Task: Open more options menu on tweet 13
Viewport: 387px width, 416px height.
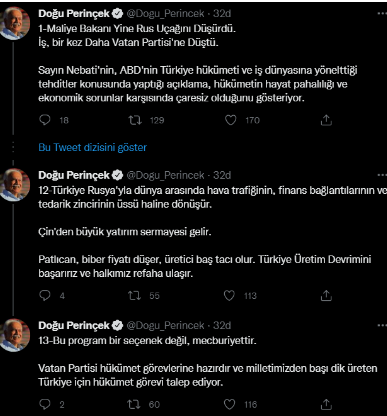Action: [382, 325]
